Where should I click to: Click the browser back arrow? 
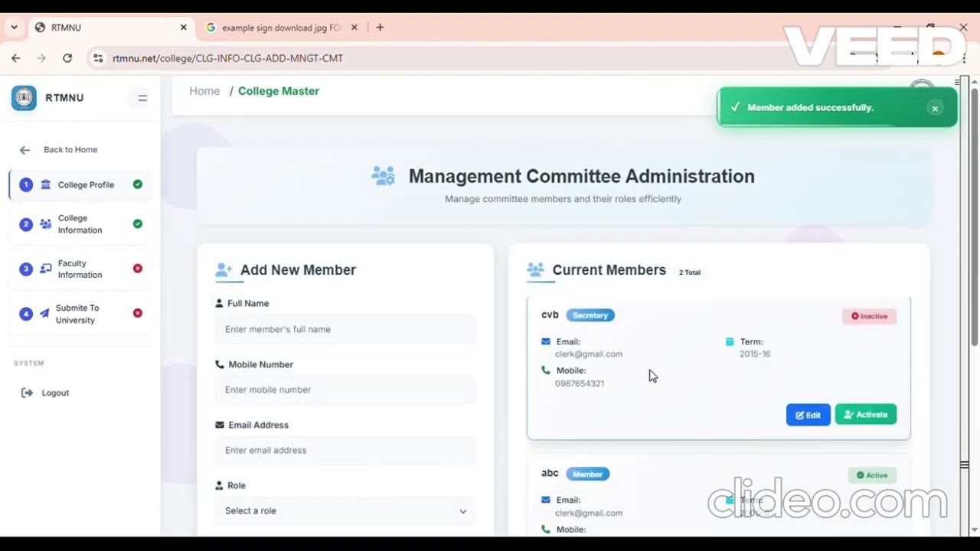15,58
